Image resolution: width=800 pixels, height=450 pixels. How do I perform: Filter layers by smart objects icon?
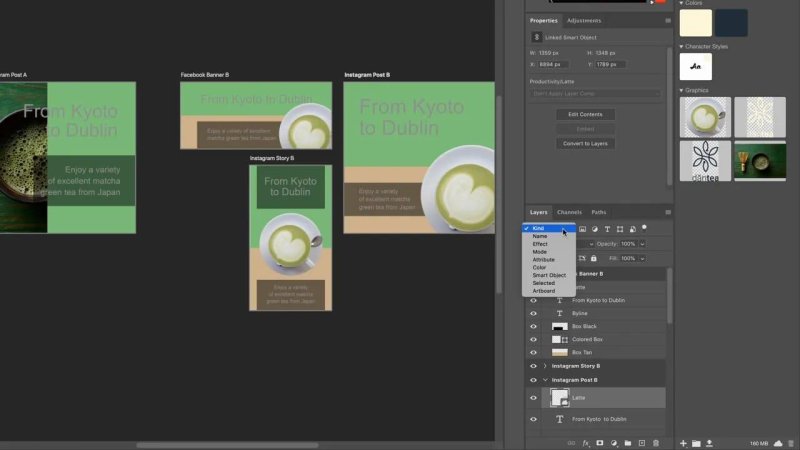(633, 229)
